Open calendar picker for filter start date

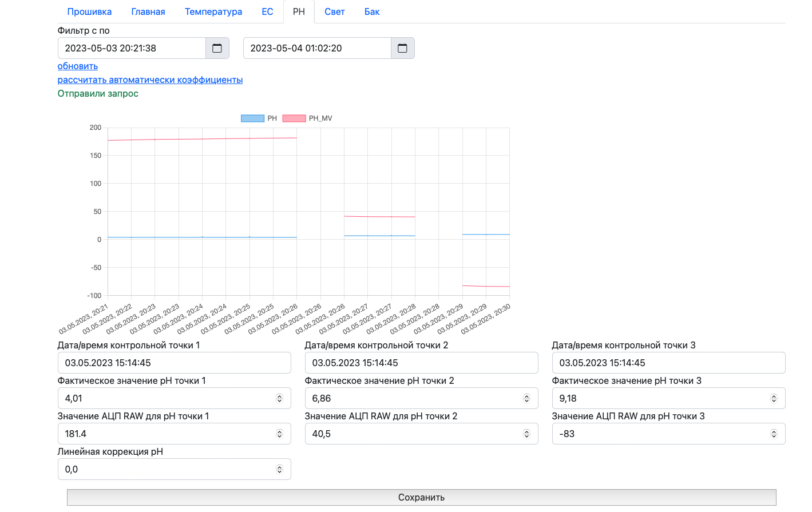217,48
